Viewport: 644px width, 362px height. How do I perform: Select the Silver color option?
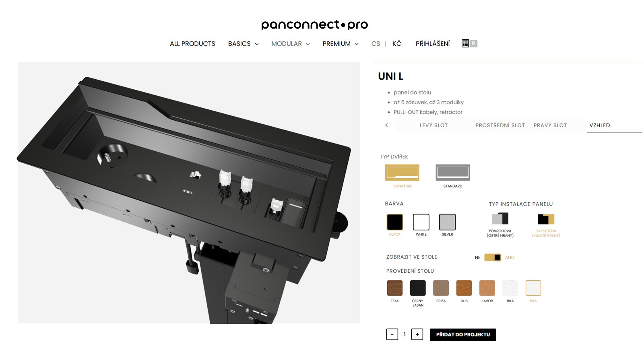pos(447,222)
